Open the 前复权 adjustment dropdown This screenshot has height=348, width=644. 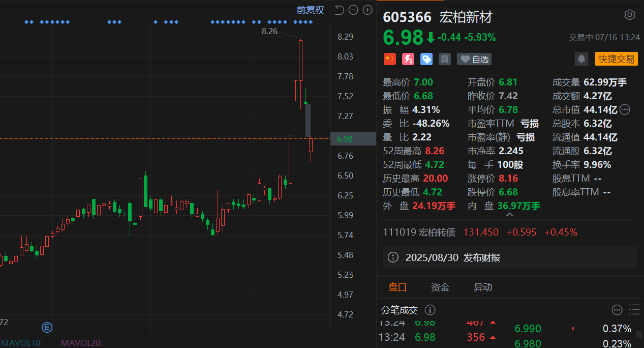pos(310,10)
